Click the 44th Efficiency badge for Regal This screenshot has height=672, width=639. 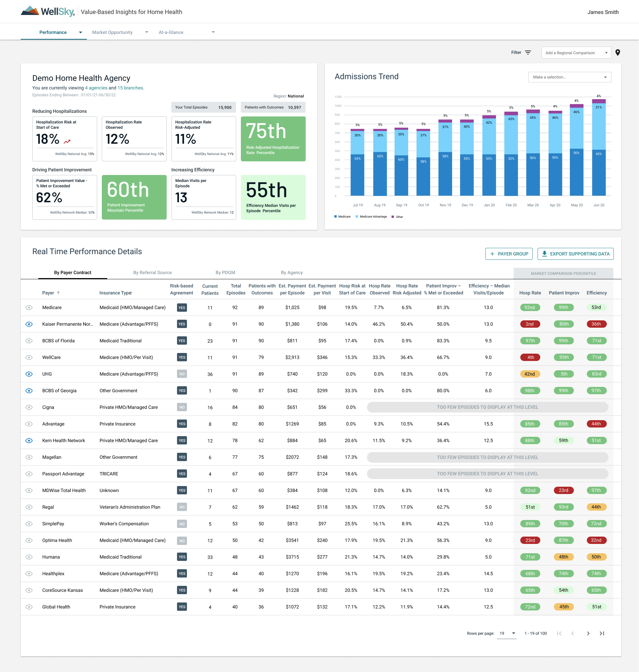coord(596,507)
